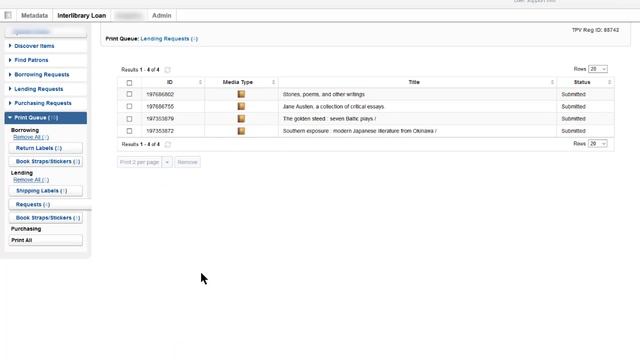Check the box for request 197686802
The height and width of the screenshot is (360, 640).
pyautogui.click(x=129, y=94)
